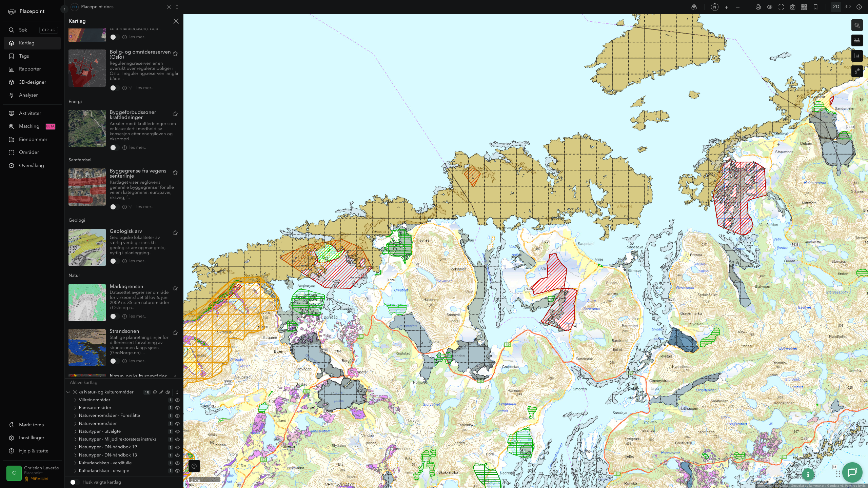Image resolution: width=868 pixels, height=488 pixels.
Task: Open Rapporter in the sidebar
Action: 32,69
